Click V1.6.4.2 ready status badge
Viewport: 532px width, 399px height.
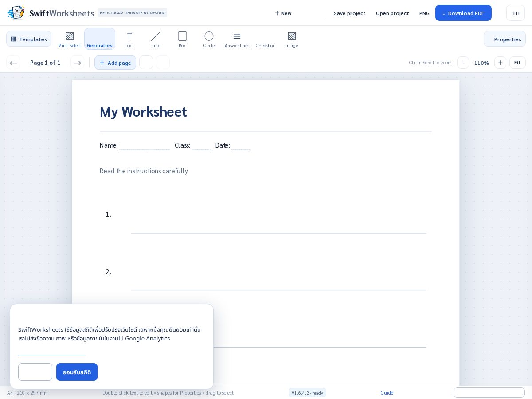307,393
